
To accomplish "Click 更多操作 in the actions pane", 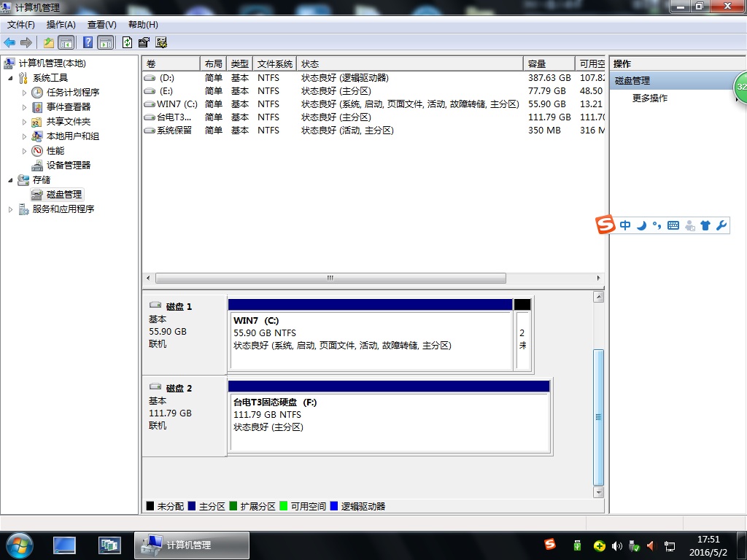I will (650, 98).
